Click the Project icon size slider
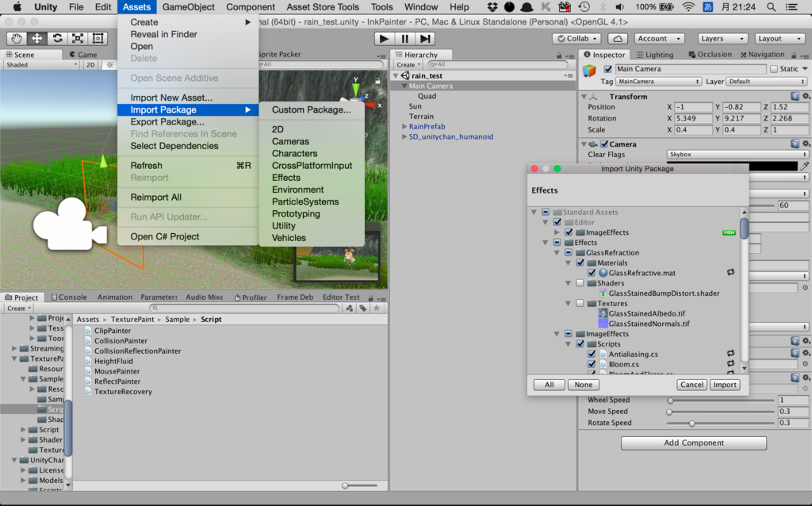Image resolution: width=812 pixels, height=506 pixels. (x=359, y=486)
